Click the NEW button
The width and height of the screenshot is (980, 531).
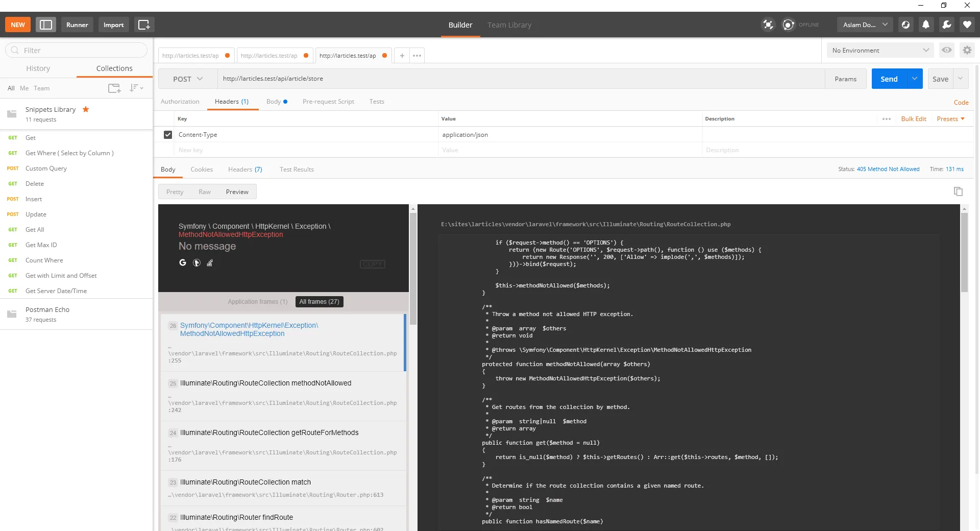(18, 25)
